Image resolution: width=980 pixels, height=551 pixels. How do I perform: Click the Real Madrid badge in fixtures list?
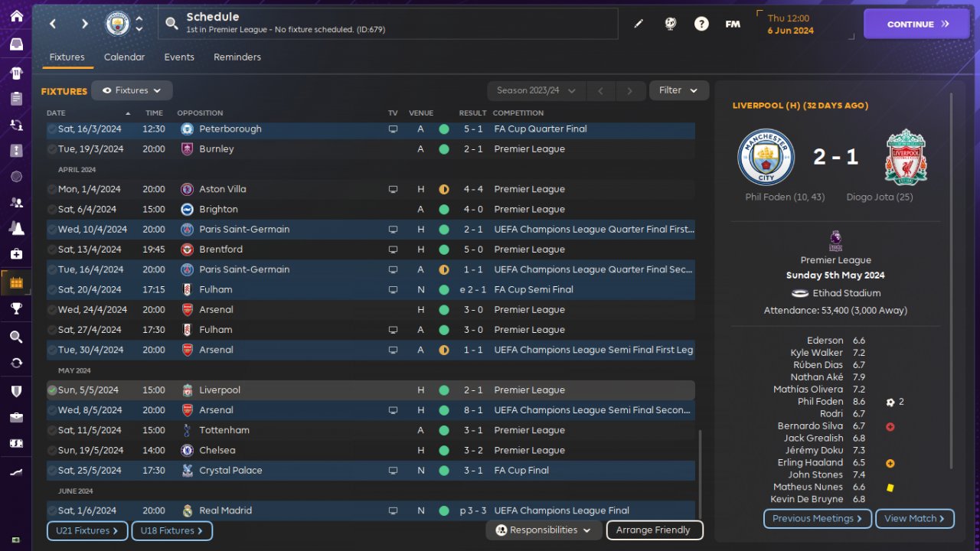click(x=188, y=510)
